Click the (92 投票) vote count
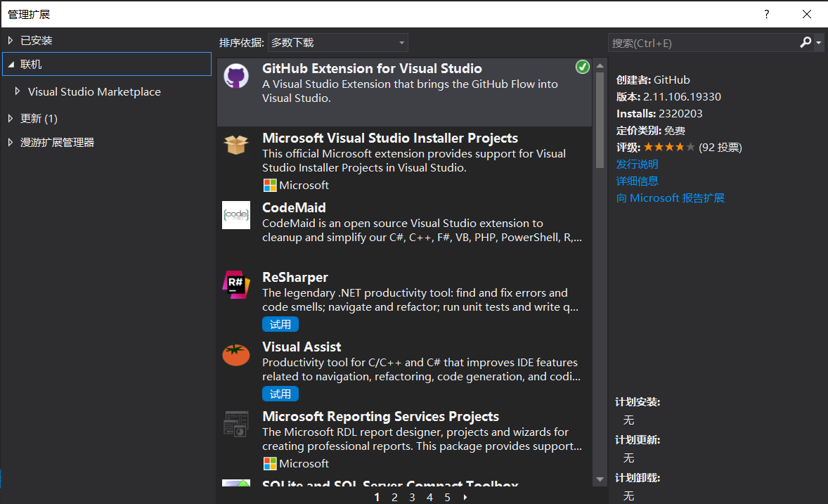828x504 pixels. click(720, 148)
